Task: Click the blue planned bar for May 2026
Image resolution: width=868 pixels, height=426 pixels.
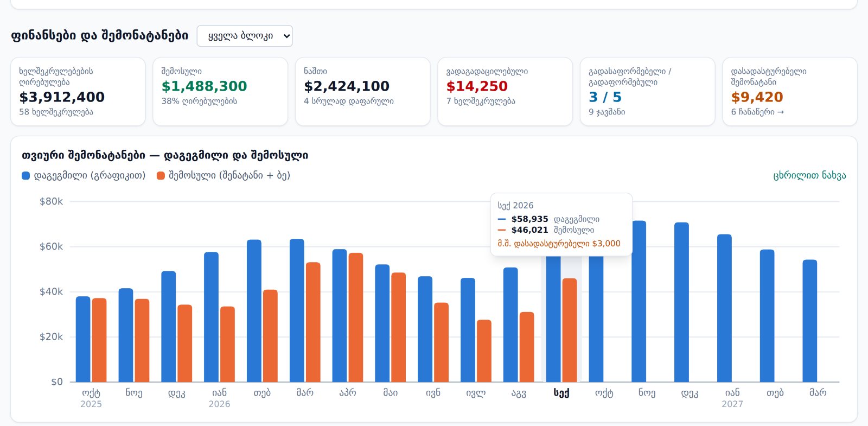Action: [382, 323]
